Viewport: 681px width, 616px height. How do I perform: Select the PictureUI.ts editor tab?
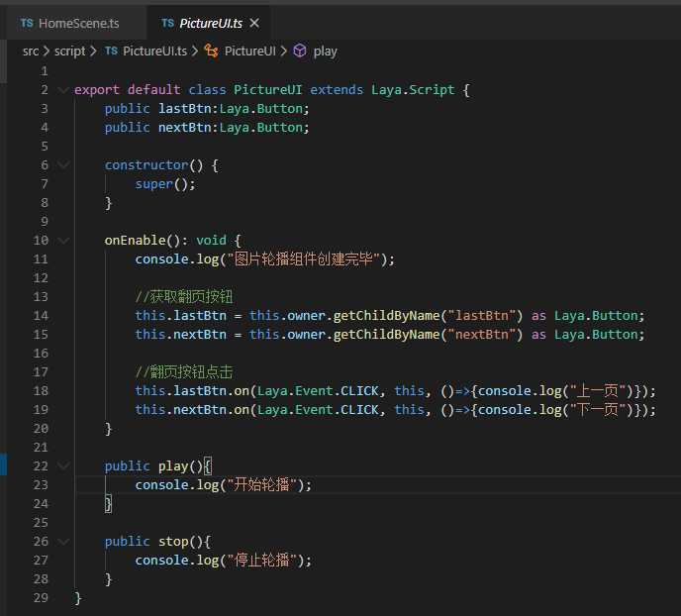pos(209,23)
